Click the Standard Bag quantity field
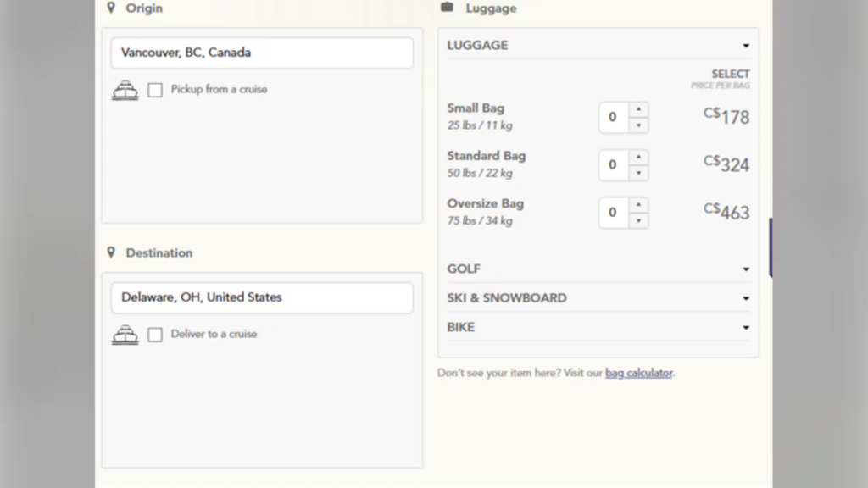Screen dimensions: 868x488 [x=614, y=165]
